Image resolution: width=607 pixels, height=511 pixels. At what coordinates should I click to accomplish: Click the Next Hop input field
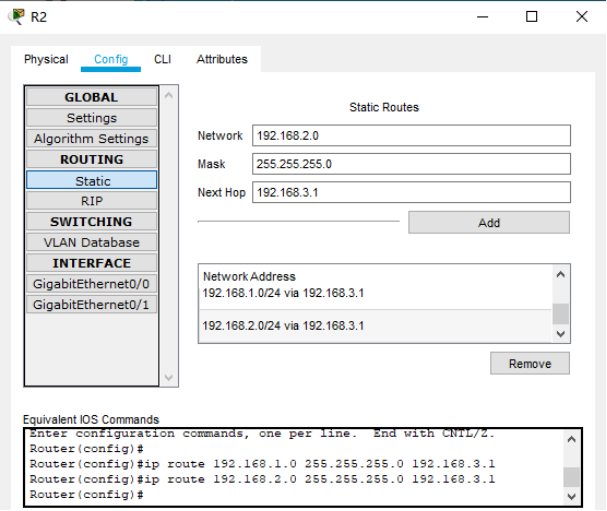(x=411, y=192)
